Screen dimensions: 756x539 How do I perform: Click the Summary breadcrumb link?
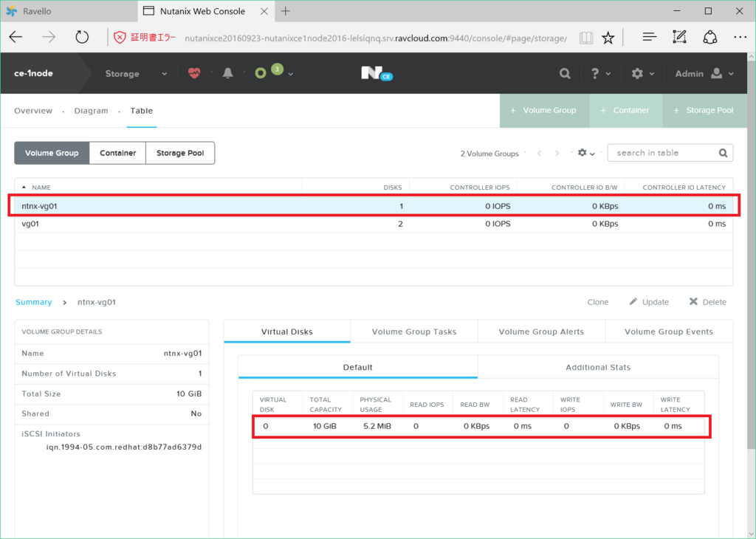[33, 302]
